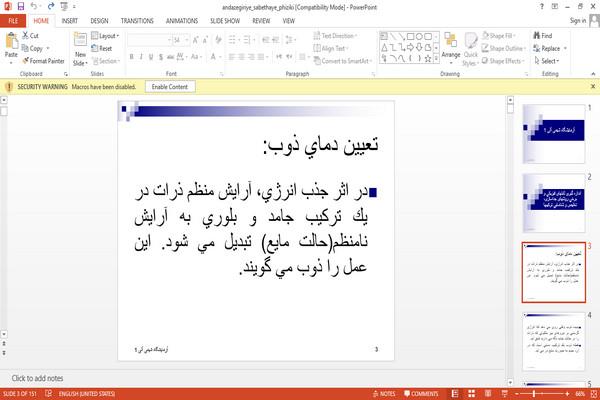Image resolution: width=600 pixels, height=400 pixels.
Task: Click the Format Painter brush
Action: click(43, 61)
